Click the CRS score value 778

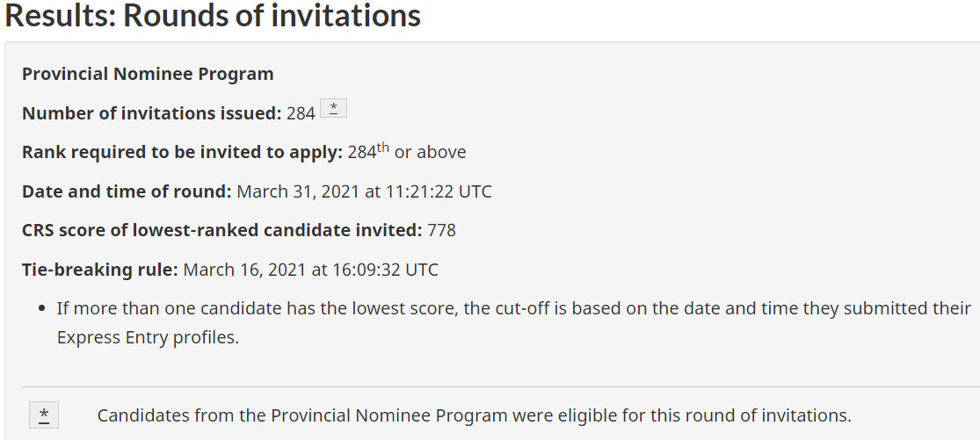coord(441,231)
